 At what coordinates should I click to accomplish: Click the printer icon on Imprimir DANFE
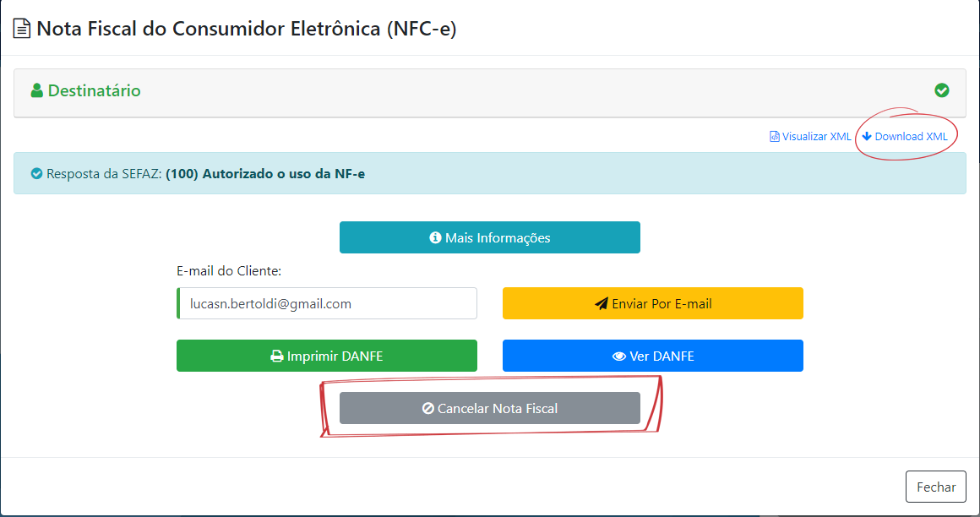pos(277,356)
